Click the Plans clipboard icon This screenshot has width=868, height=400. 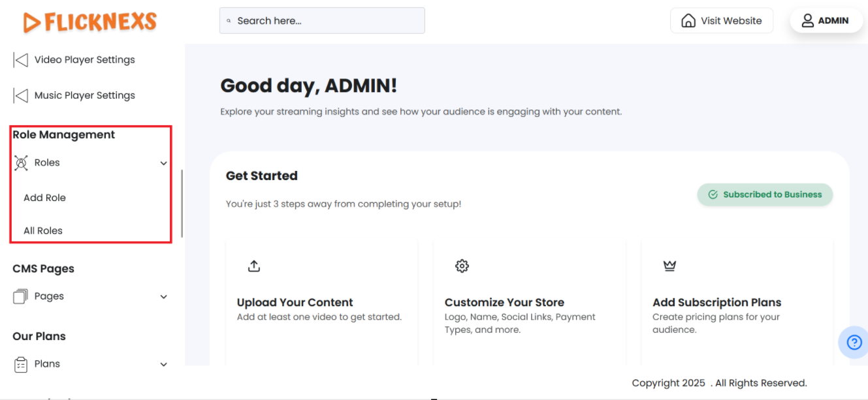point(21,364)
